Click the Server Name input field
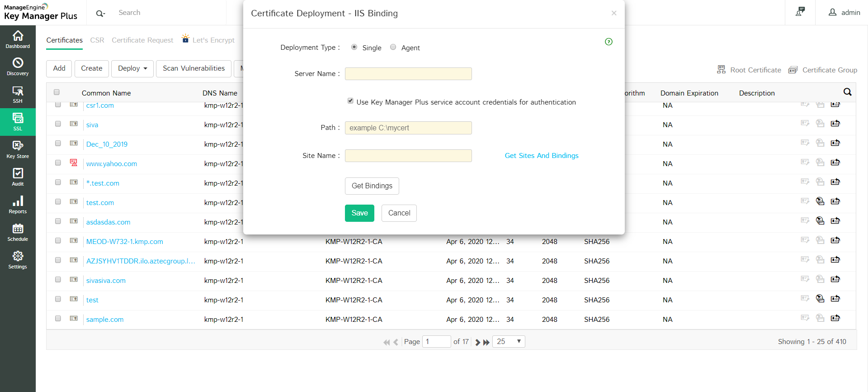This screenshot has height=392, width=868. tap(408, 74)
